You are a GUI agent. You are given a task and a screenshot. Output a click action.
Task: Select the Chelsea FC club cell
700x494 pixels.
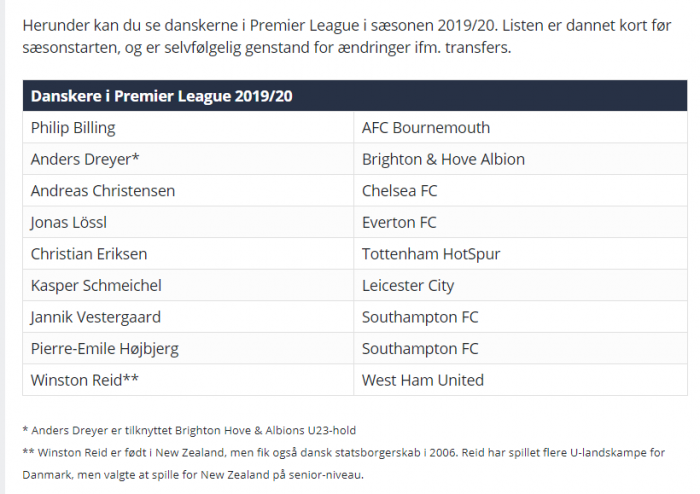pos(521,191)
